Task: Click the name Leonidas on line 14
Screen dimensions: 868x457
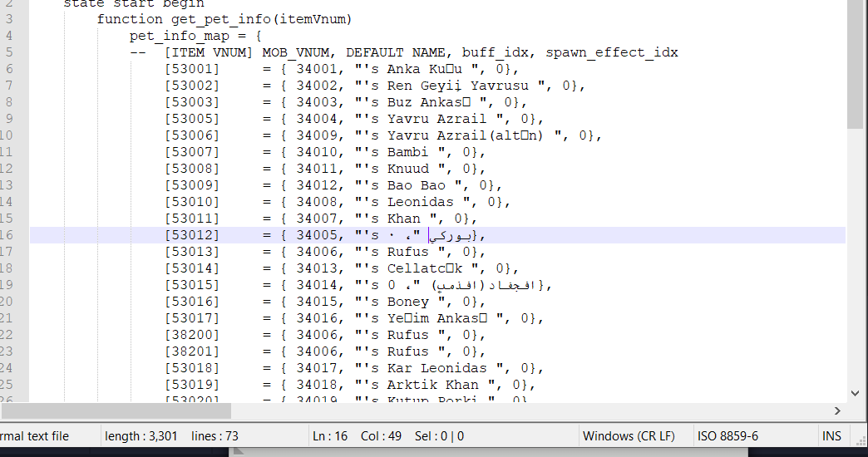Action: (x=420, y=202)
